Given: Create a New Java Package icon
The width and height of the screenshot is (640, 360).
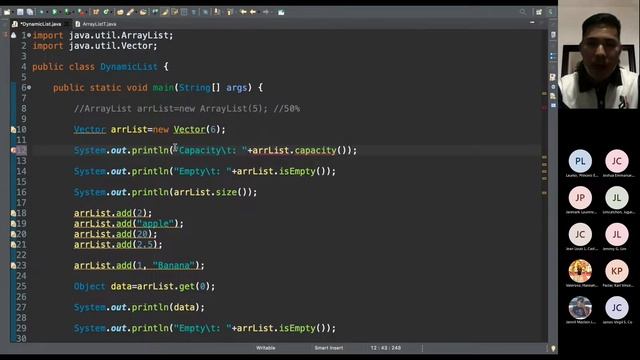Looking at the screenshot, I should point(96,12).
